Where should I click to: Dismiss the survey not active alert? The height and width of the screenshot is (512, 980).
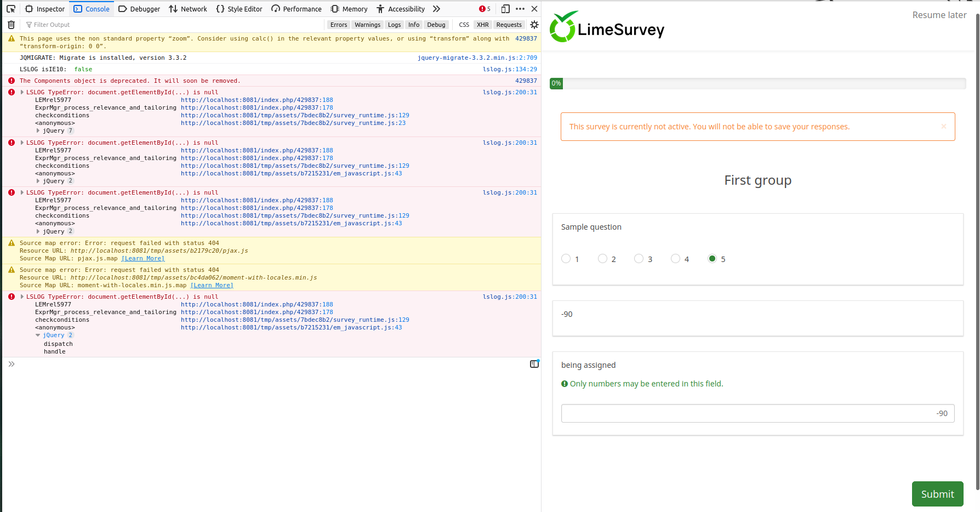click(943, 127)
